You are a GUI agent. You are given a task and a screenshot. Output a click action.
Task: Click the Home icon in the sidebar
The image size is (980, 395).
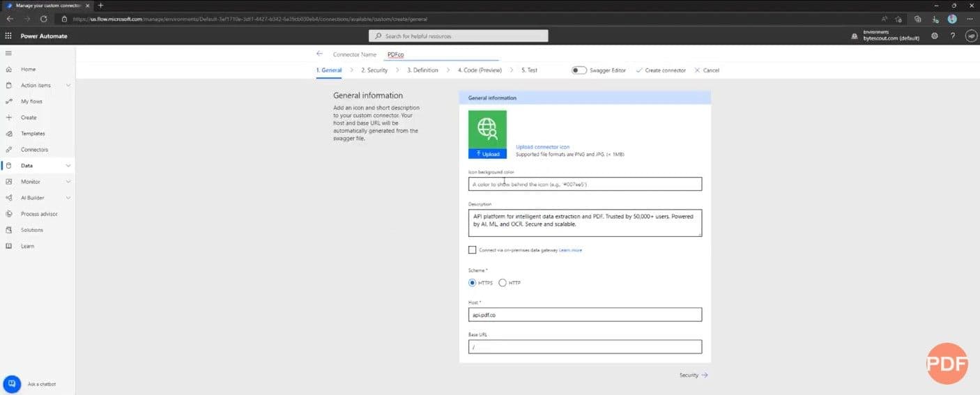[x=9, y=70]
